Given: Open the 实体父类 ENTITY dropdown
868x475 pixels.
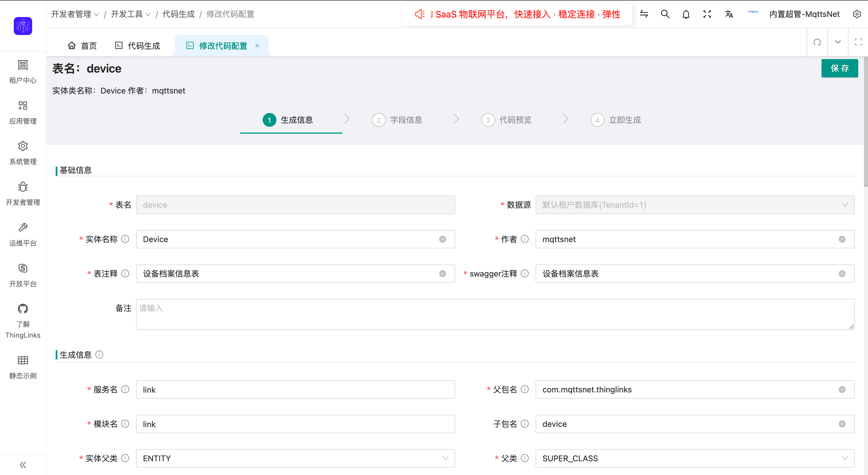Looking at the screenshot, I should [x=295, y=458].
